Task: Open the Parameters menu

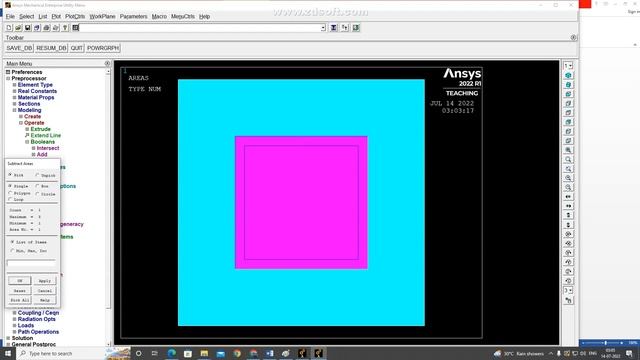Action: (133, 16)
